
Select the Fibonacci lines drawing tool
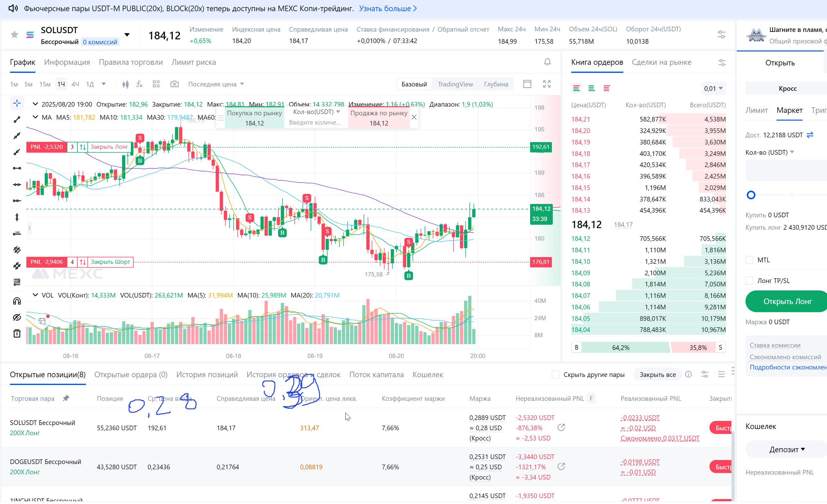(17, 282)
